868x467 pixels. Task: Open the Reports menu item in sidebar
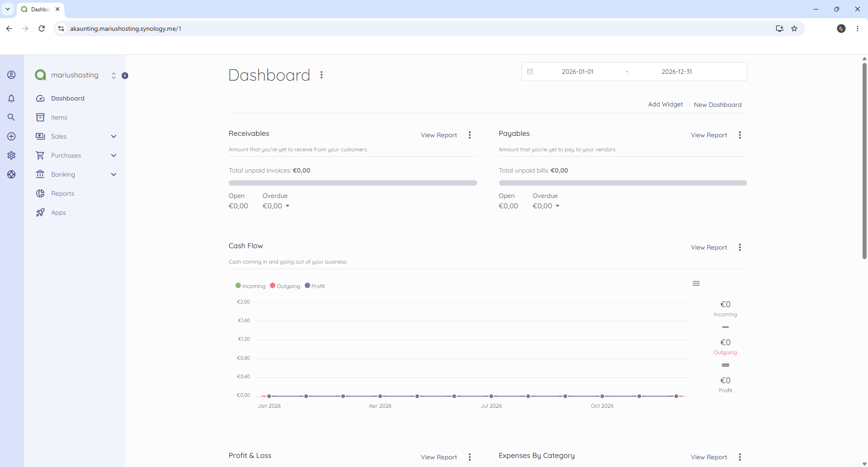pos(62,193)
